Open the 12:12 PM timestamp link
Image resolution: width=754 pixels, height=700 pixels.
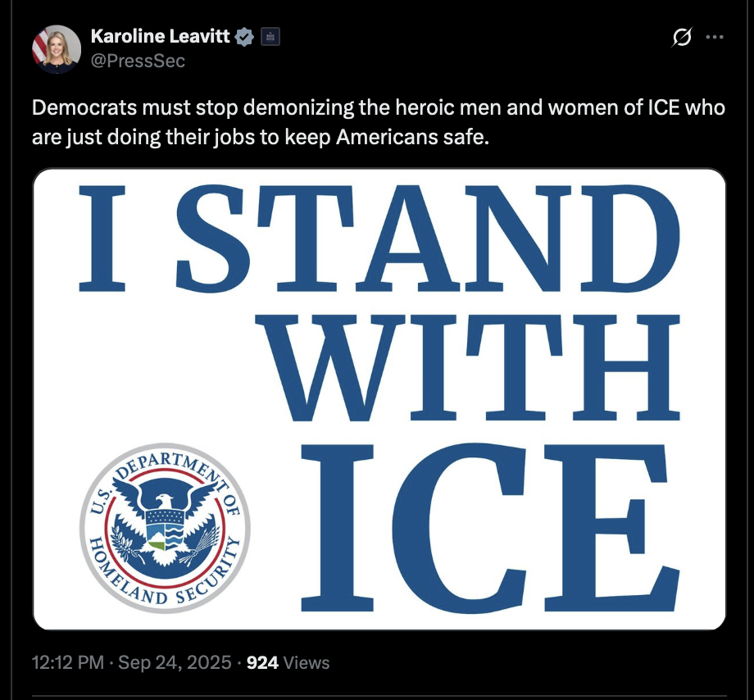point(68,662)
